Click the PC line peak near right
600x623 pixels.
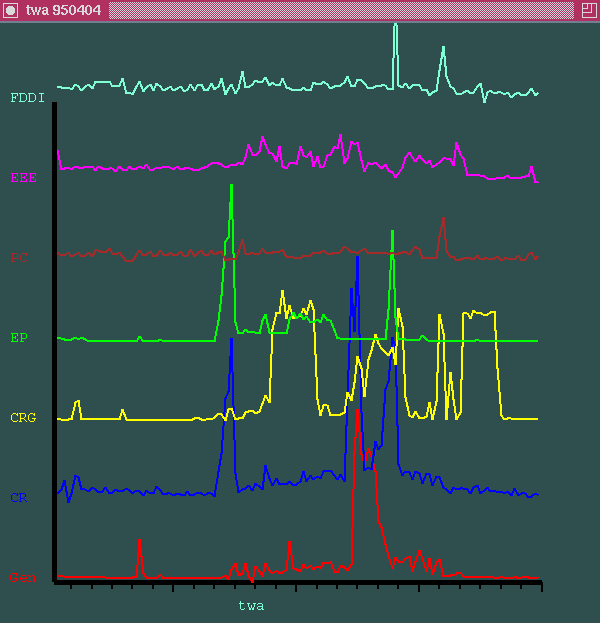click(x=442, y=220)
